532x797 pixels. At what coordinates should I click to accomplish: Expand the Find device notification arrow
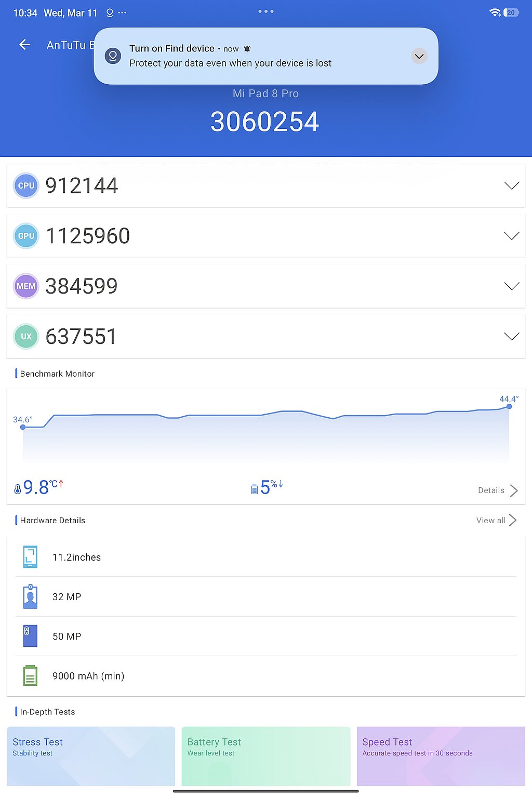tap(419, 56)
